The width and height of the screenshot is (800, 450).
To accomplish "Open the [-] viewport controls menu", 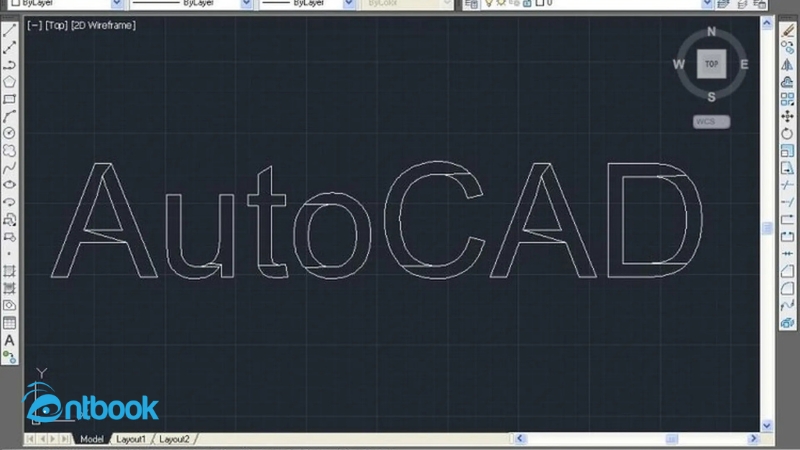I will click(x=34, y=25).
